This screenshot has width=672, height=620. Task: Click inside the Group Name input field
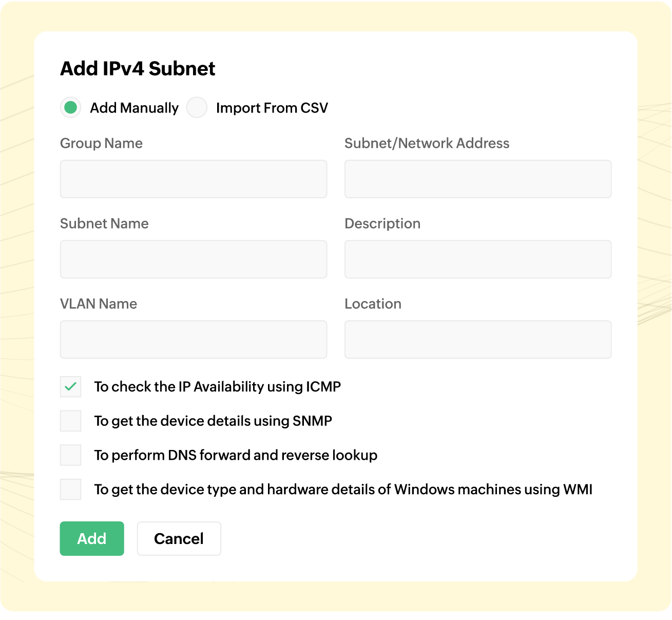click(x=194, y=179)
